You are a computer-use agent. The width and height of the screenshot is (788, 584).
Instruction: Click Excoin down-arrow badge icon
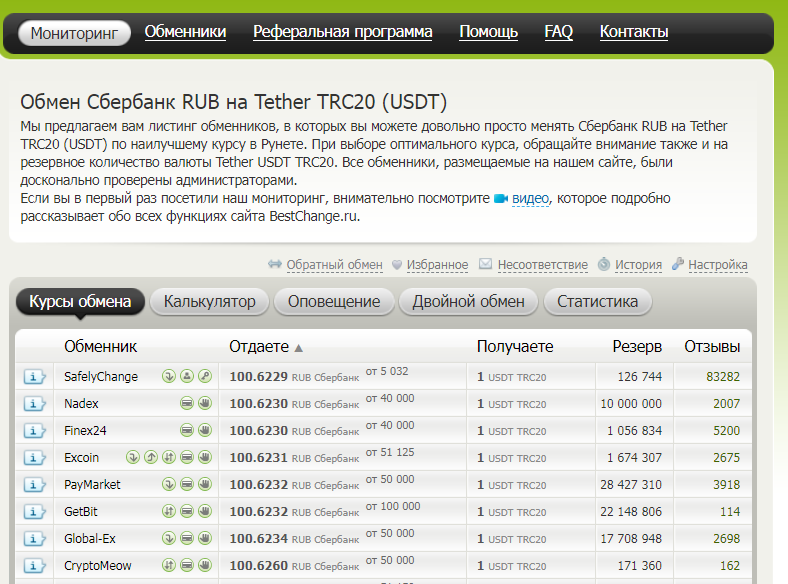click(133, 457)
